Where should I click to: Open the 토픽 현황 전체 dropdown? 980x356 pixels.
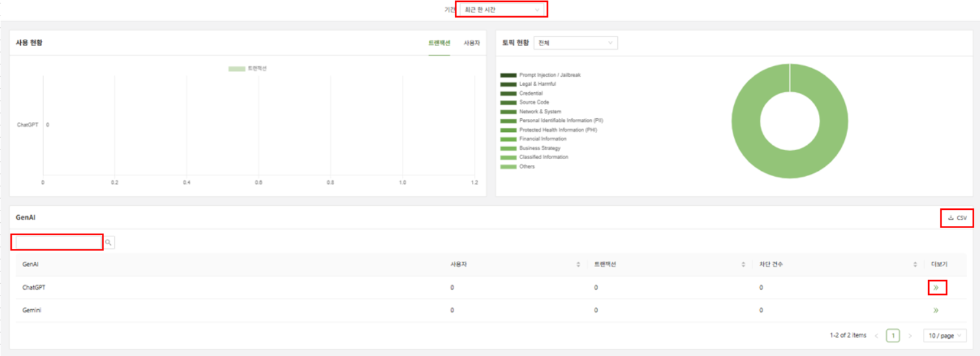575,43
